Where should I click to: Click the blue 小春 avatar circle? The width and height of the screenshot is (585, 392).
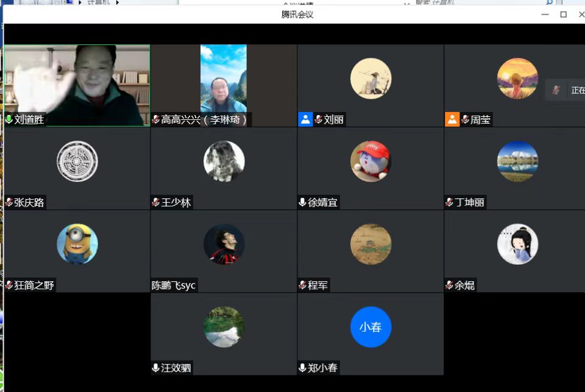[x=370, y=327]
